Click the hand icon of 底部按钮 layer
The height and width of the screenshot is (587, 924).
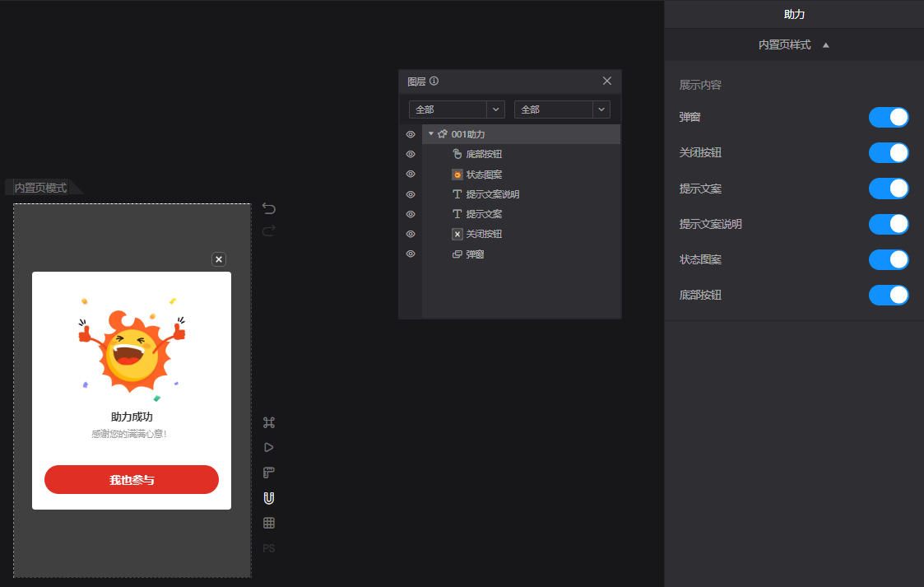coord(457,154)
